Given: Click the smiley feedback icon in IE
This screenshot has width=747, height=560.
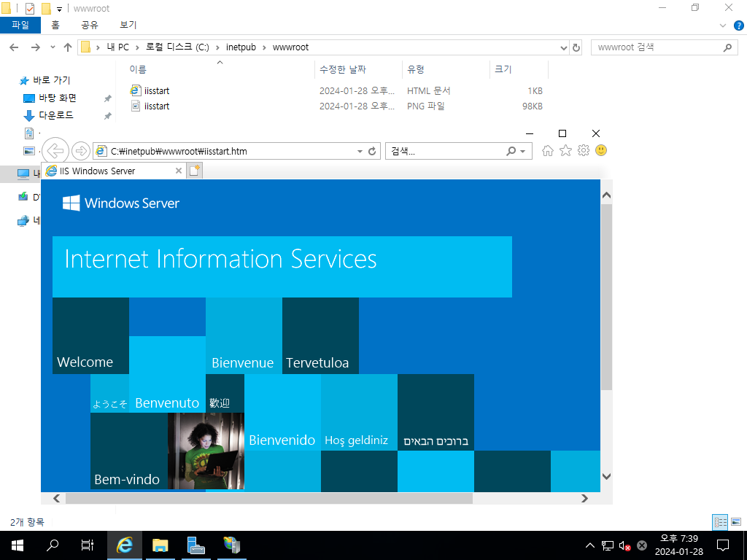Looking at the screenshot, I should 601,150.
